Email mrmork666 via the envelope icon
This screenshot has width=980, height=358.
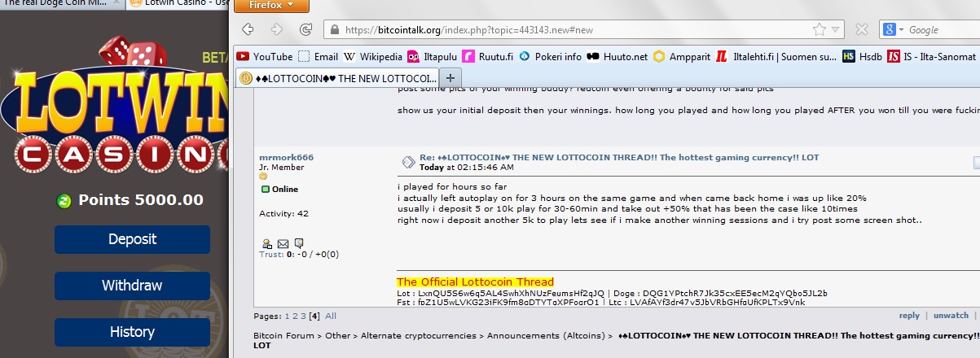pos(283,243)
